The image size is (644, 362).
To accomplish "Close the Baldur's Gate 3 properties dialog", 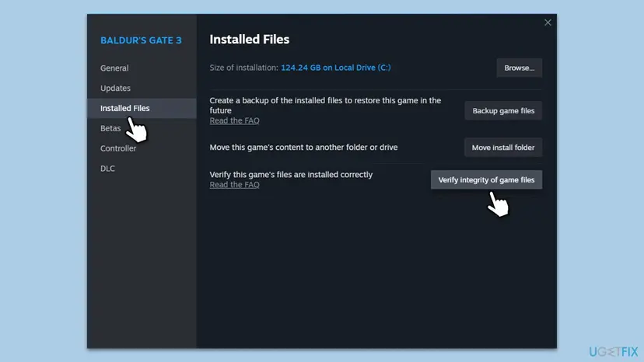I will [548, 23].
